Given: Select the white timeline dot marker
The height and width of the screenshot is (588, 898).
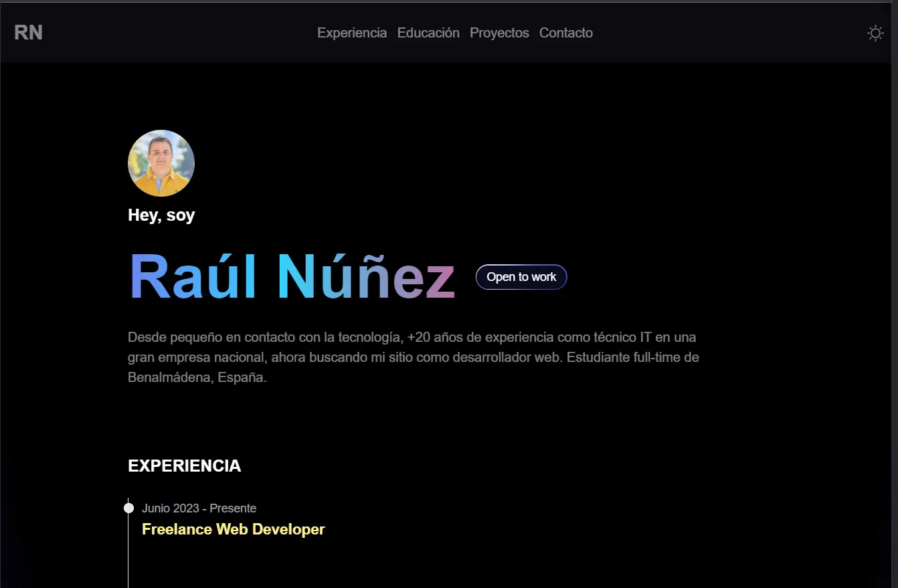Looking at the screenshot, I should point(128,508).
